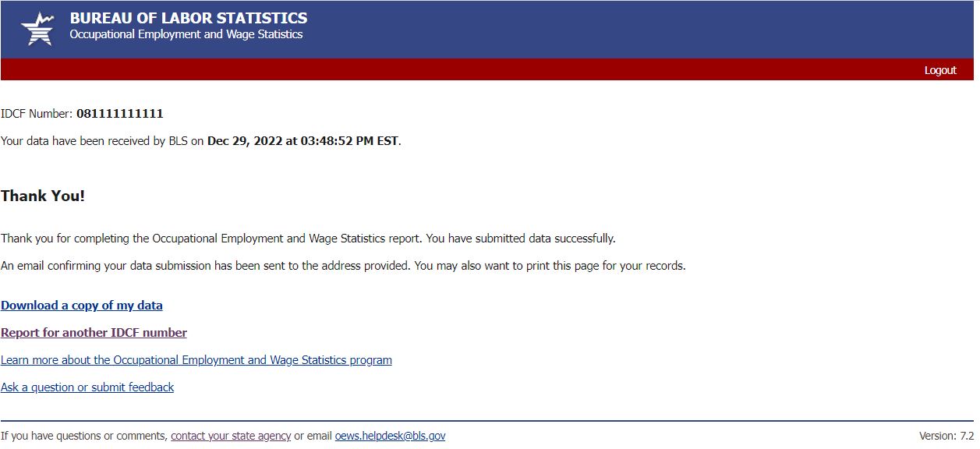Image resolution: width=980 pixels, height=449 pixels.
Task: Log out using the Logout link
Action: coord(939,70)
